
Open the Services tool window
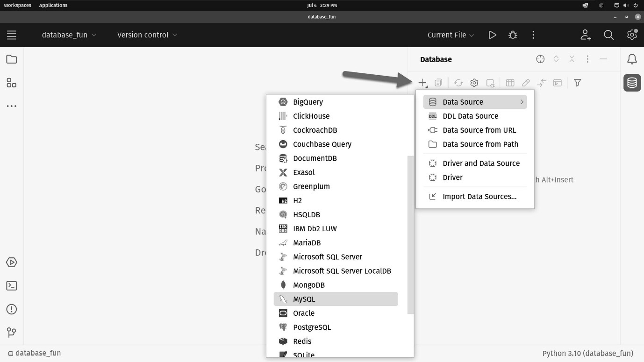pos(12,263)
